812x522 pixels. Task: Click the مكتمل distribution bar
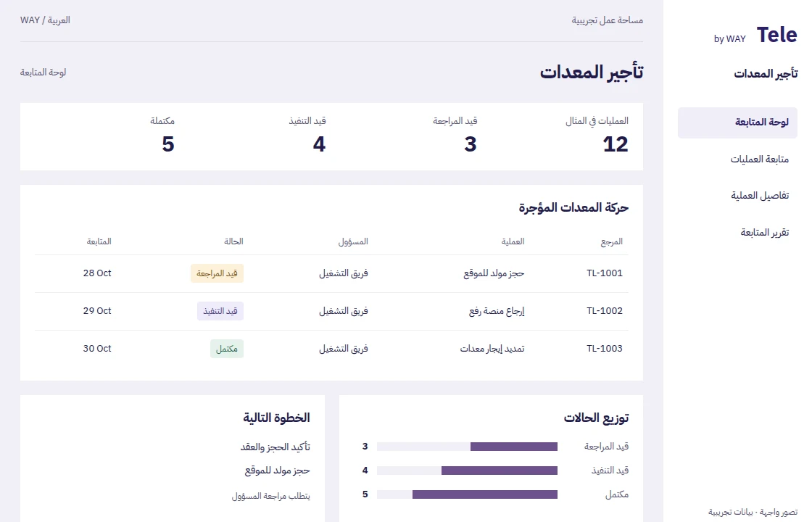pos(467,495)
